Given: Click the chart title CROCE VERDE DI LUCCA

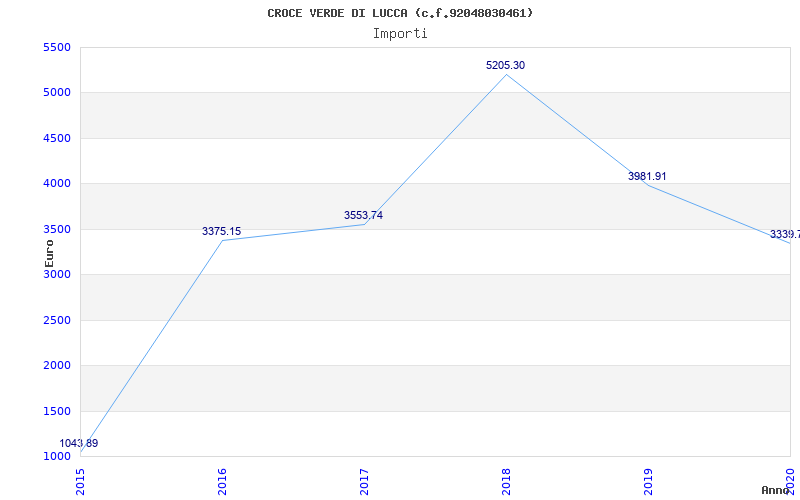Looking at the screenshot, I should click(400, 13).
